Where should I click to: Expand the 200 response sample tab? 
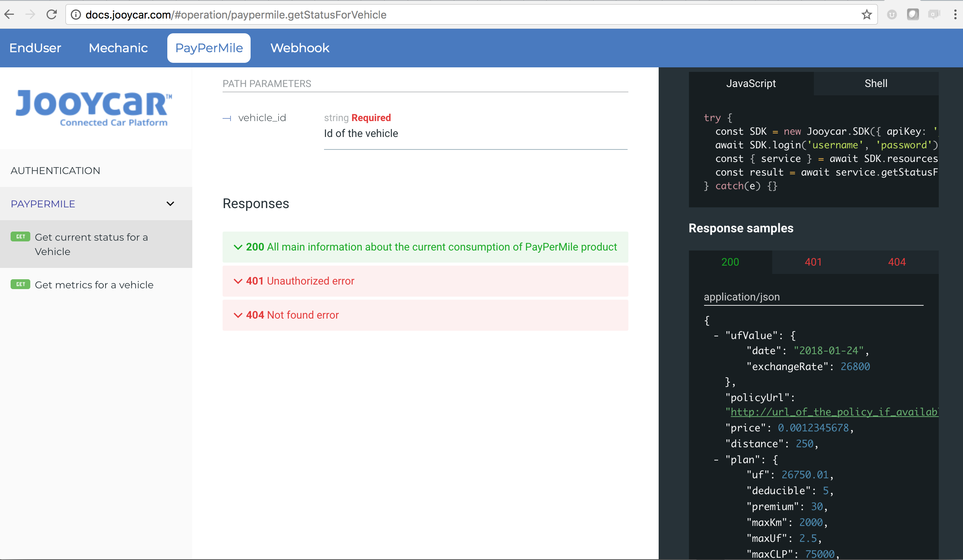pyautogui.click(x=730, y=262)
